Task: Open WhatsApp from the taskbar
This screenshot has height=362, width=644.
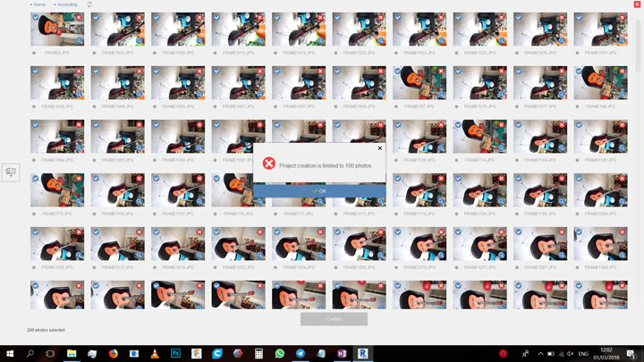Action: [280, 353]
